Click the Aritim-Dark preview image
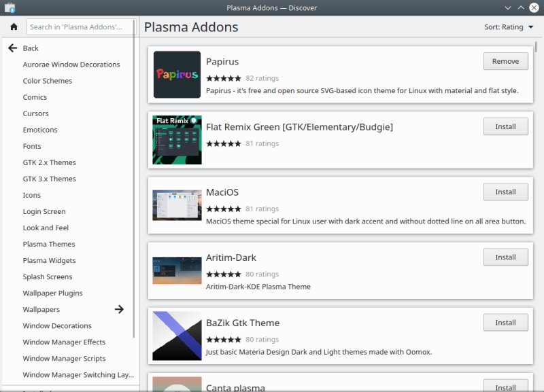Viewport: 544px width, 392px height. coord(177,268)
